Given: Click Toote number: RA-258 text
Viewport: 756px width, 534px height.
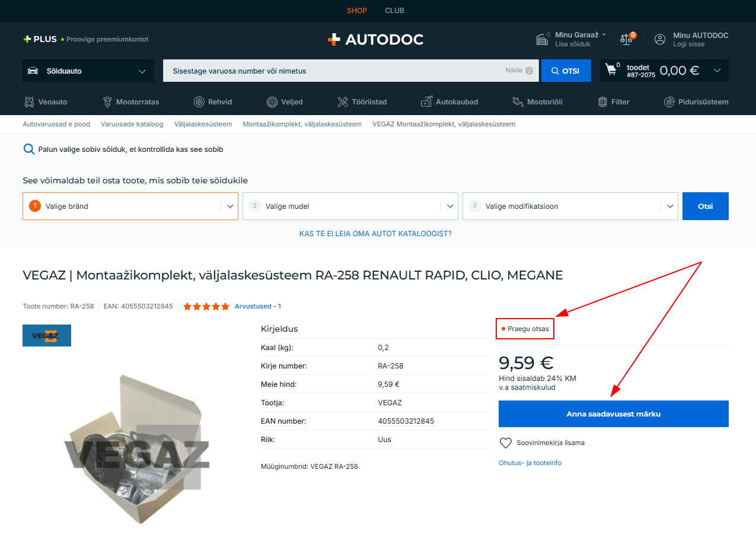Looking at the screenshot, I should pyautogui.click(x=58, y=306).
